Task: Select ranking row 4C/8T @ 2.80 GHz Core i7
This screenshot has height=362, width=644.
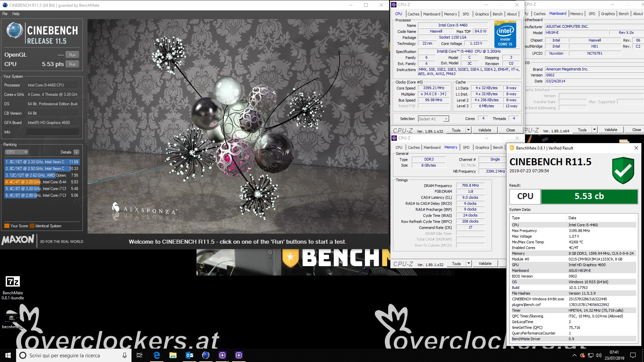Action: pos(42,195)
